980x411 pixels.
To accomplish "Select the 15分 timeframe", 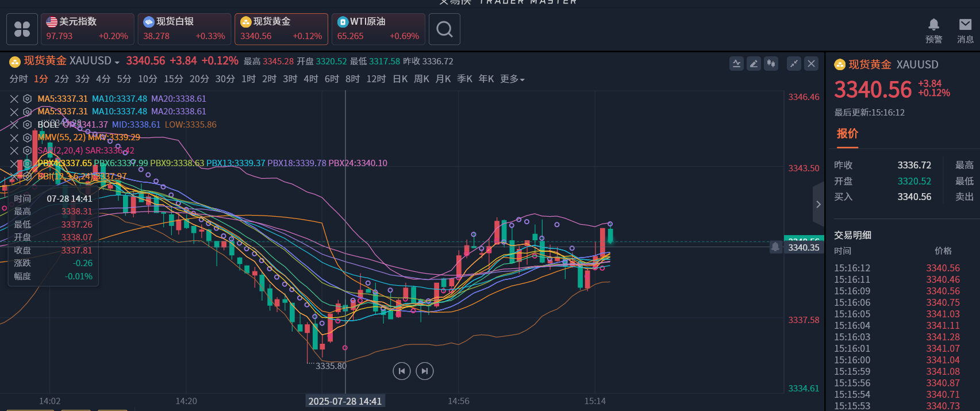I will [x=174, y=79].
